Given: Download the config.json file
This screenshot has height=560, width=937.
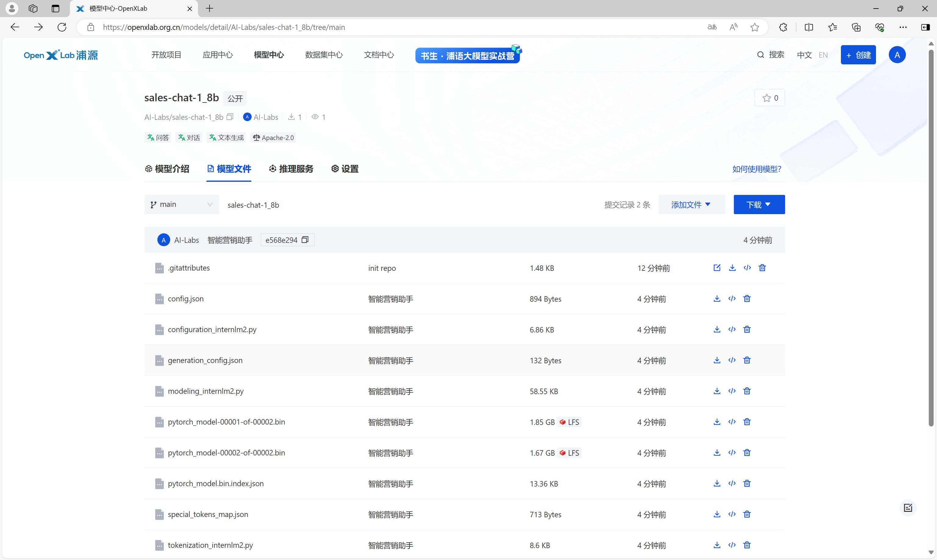Looking at the screenshot, I should click(x=717, y=299).
